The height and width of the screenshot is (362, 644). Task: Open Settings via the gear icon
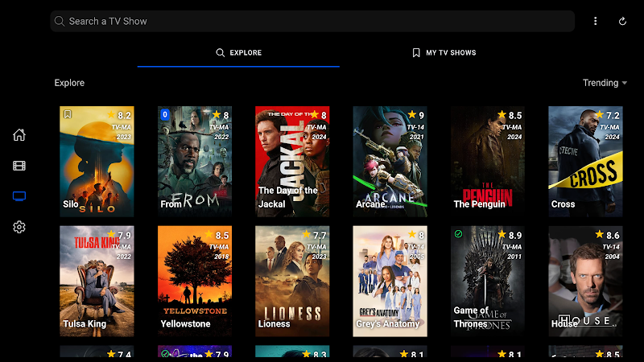19,228
